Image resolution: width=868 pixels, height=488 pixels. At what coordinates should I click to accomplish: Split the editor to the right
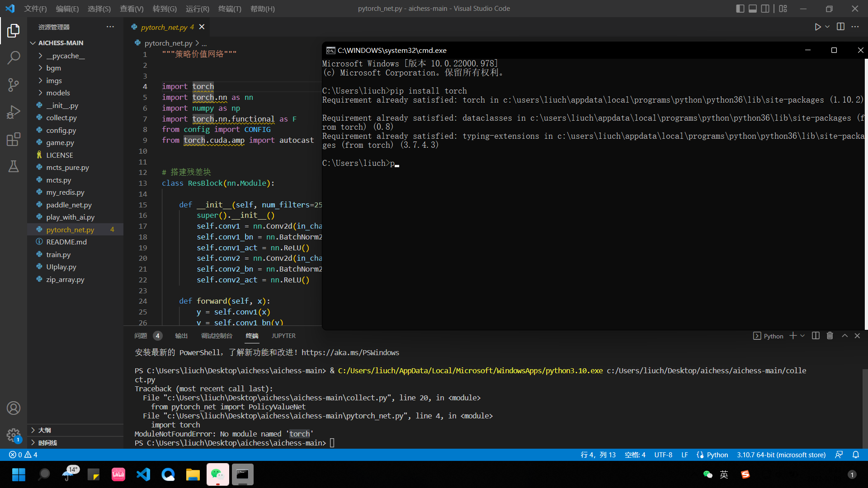point(840,27)
